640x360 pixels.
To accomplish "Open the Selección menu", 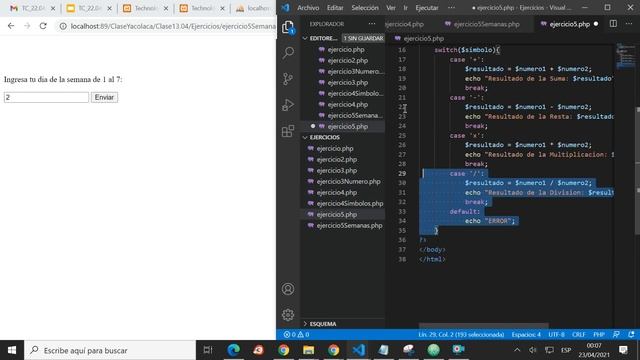I will [x=365, y=8].
